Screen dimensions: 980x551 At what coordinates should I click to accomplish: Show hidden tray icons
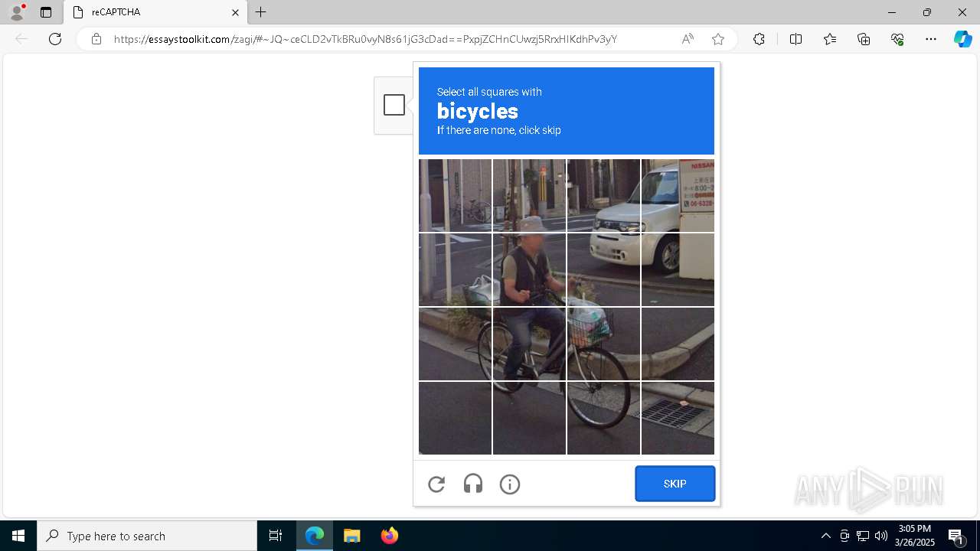click(x=825, y=536)
